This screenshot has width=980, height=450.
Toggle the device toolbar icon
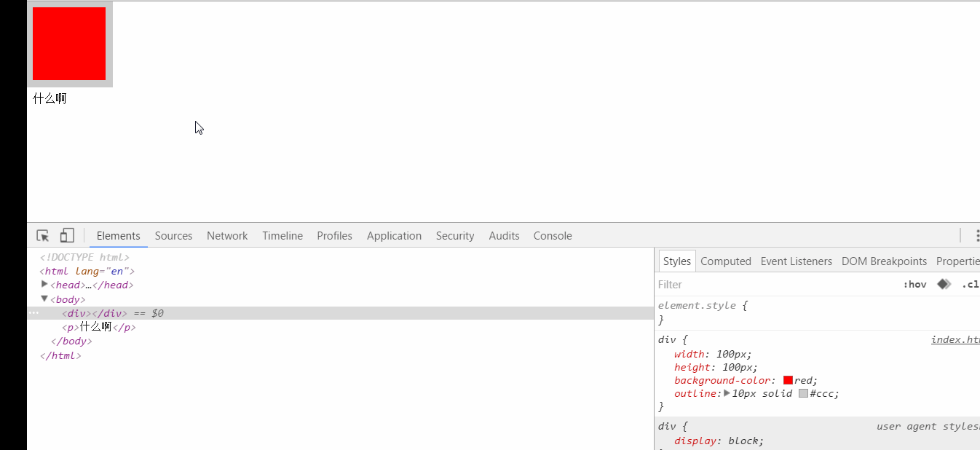[67, 235]
